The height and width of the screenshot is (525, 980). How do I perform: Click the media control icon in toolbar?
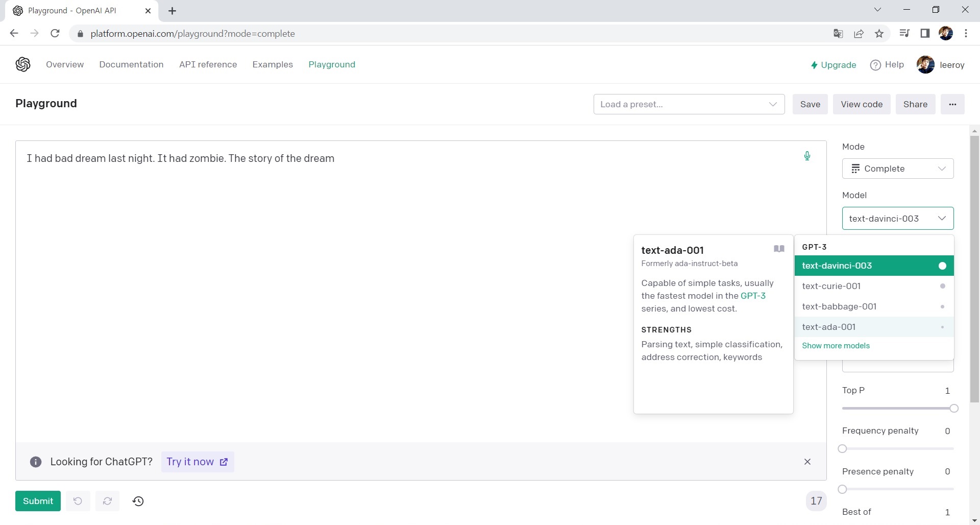click(904, 34)
